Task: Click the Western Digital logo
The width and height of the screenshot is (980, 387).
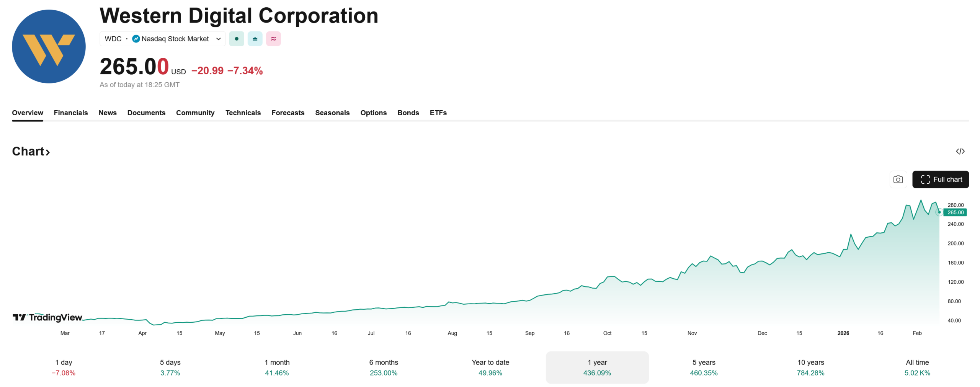Action: (49, 46)
